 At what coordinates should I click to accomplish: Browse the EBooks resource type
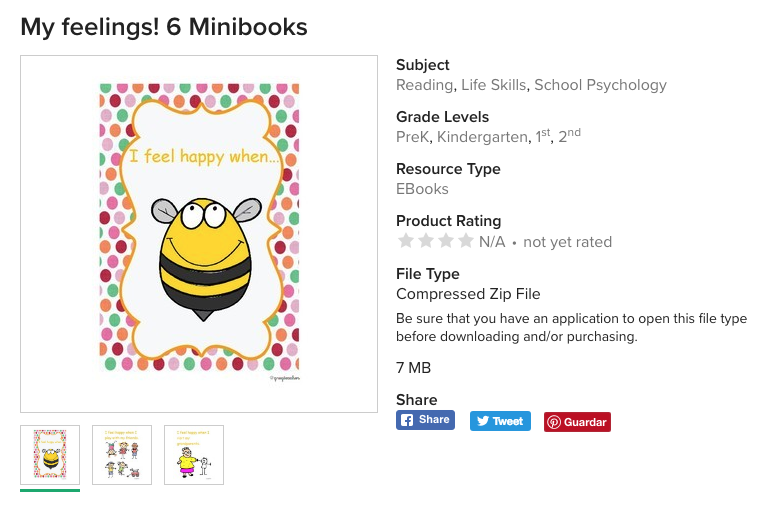pos(422,189)
